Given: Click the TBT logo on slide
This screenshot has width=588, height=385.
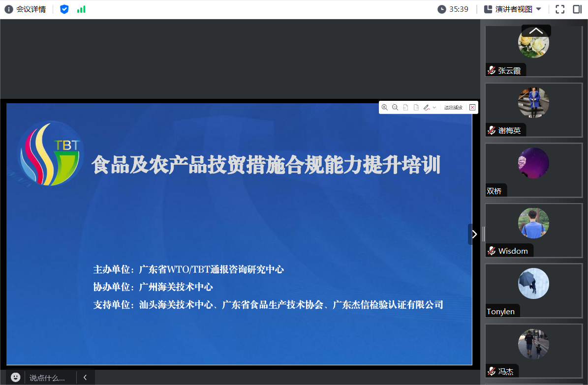Looking at the screenshot, I should click(50, 154).
